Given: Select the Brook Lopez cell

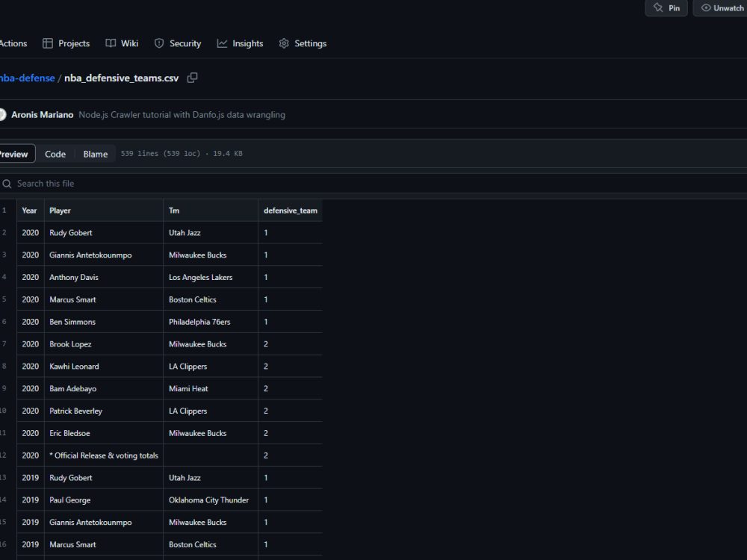Looking at the screenshot, I should click(104, 344).
